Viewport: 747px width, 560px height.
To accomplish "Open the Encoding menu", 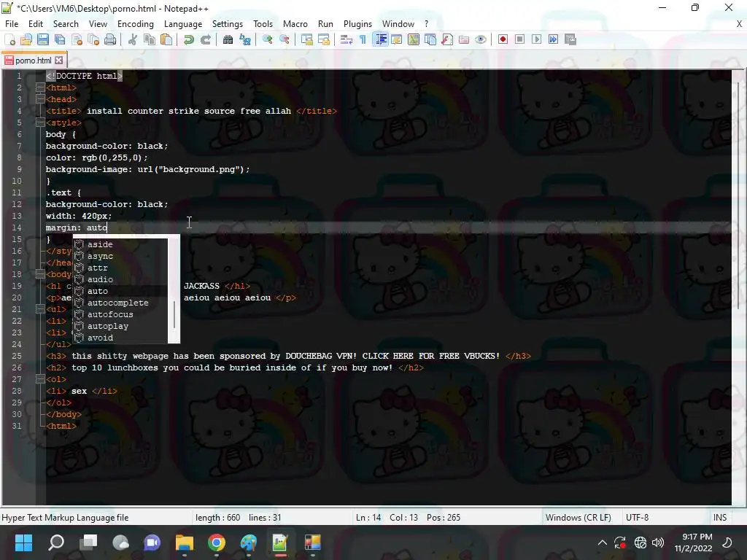I will pos(135,24).
